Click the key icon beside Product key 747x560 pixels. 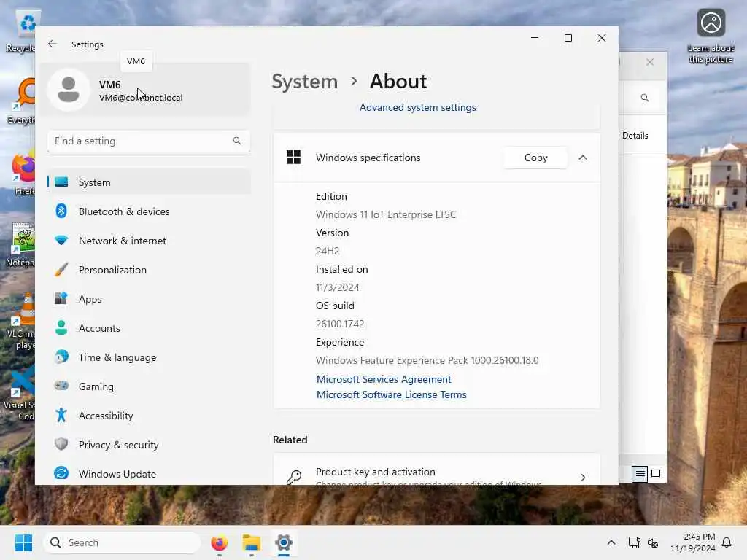point(294,477)
